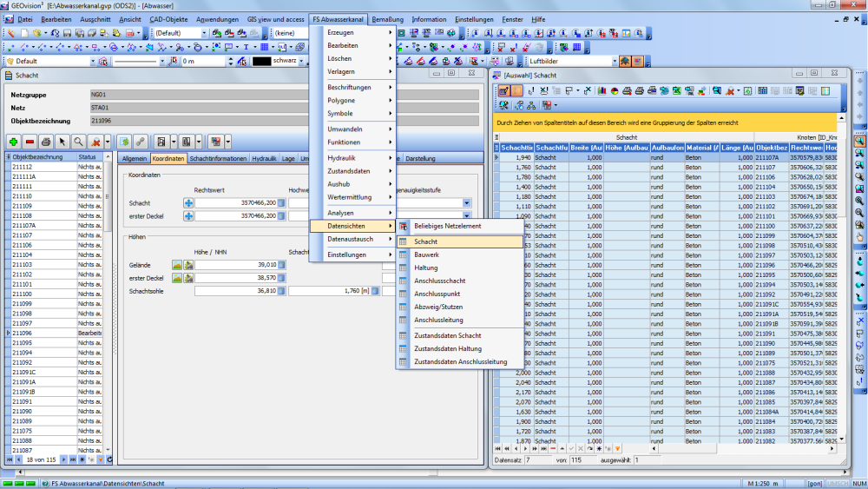Click cell 211084A in Auswahl grid
Viewport: 868px width, 489px height.
(x=771, y=412)
